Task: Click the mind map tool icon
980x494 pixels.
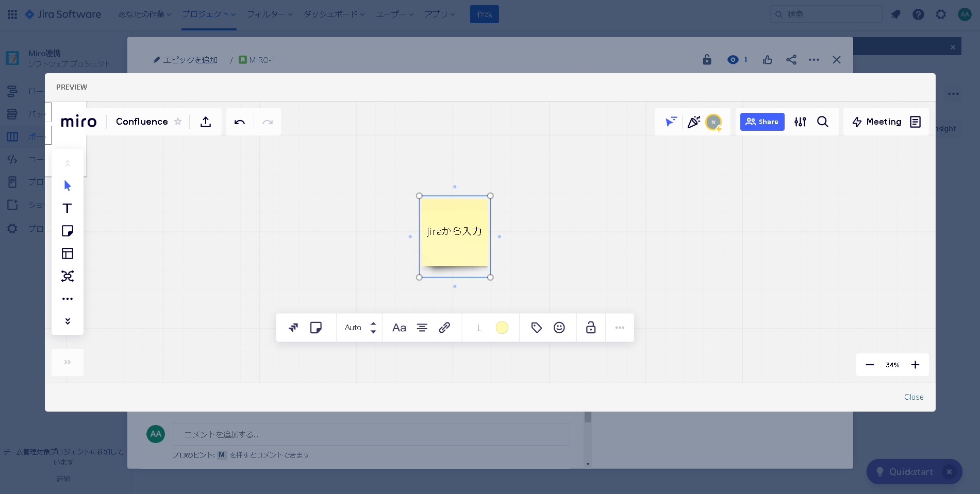Action: pos(67,276)
